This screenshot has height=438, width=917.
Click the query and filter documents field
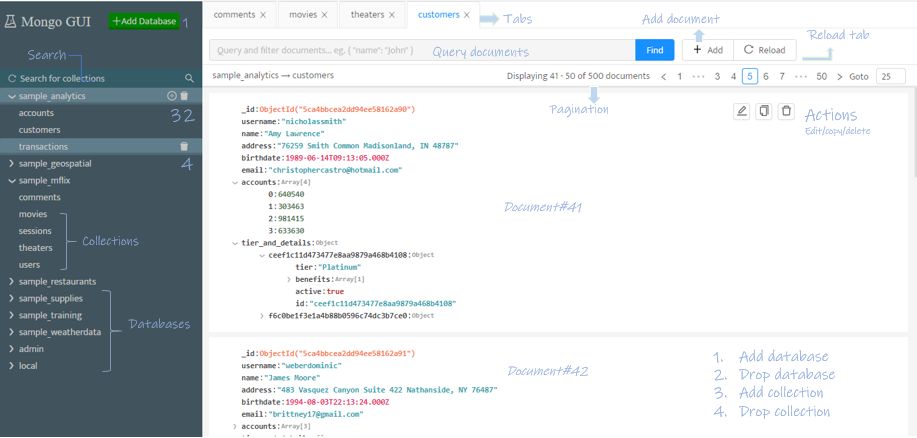click(x=422, y=50)
